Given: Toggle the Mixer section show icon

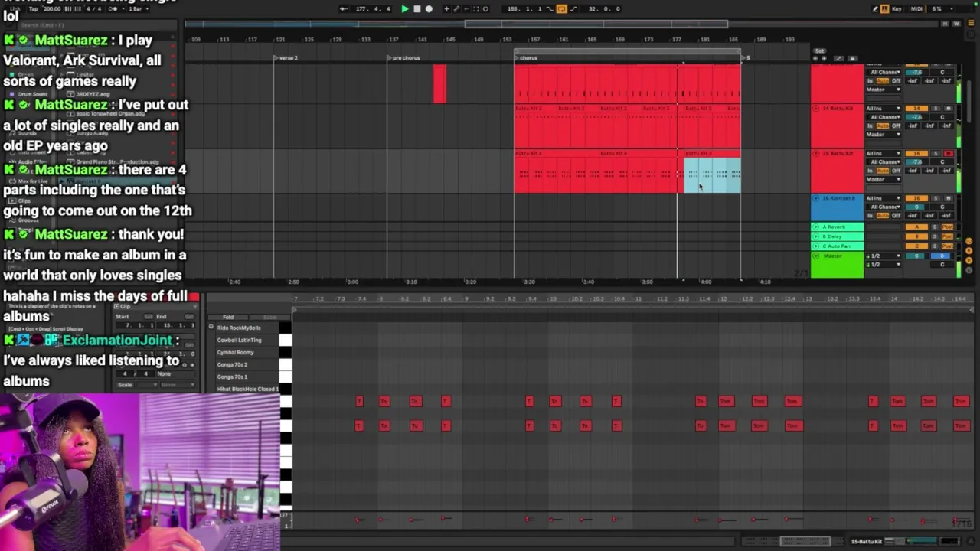Looking at the screenshot, I should click(969, 259).
